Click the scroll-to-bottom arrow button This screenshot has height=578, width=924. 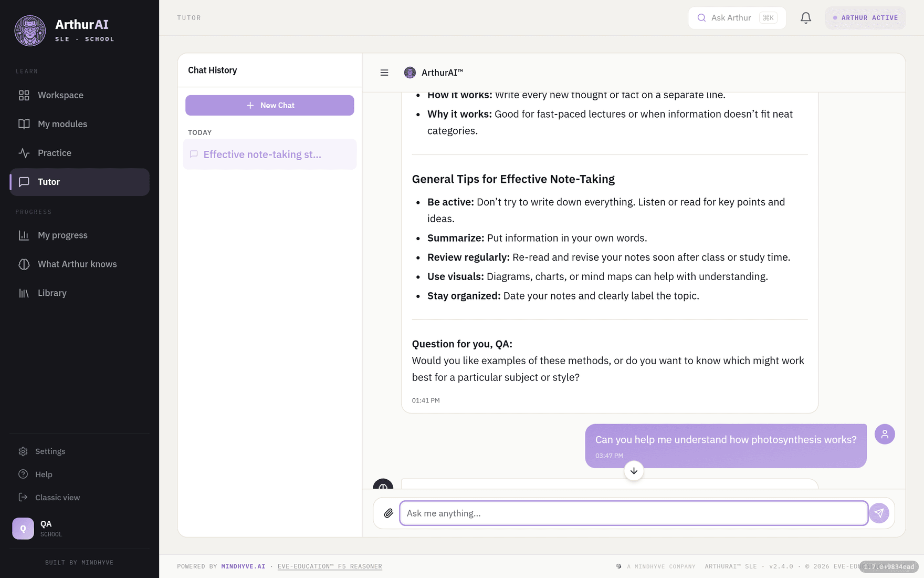pos(634,471)
